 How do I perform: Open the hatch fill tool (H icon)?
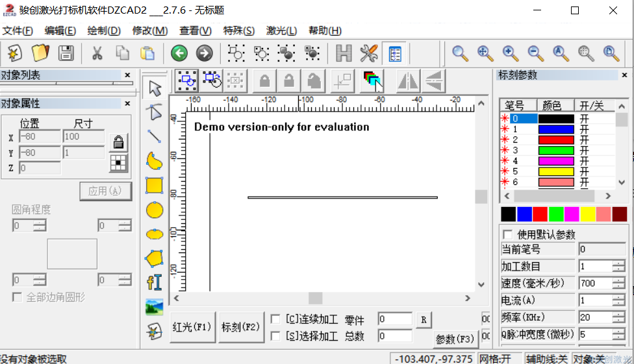point(344,53)
